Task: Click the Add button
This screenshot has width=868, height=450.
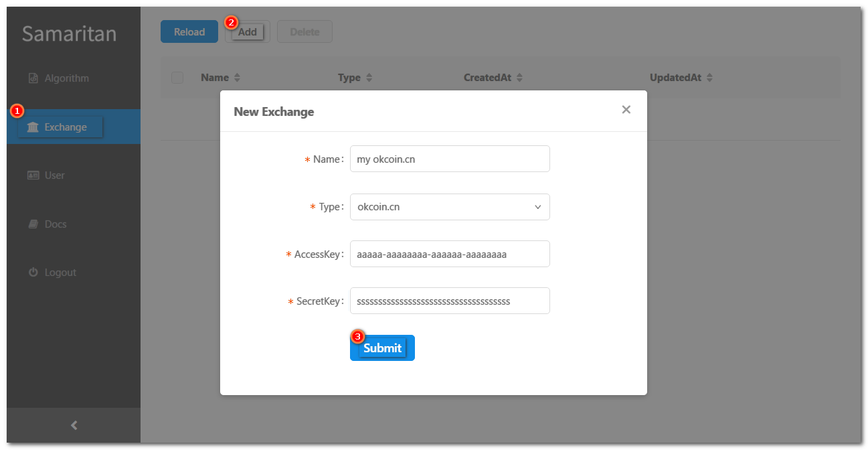Action: [248, 31]
